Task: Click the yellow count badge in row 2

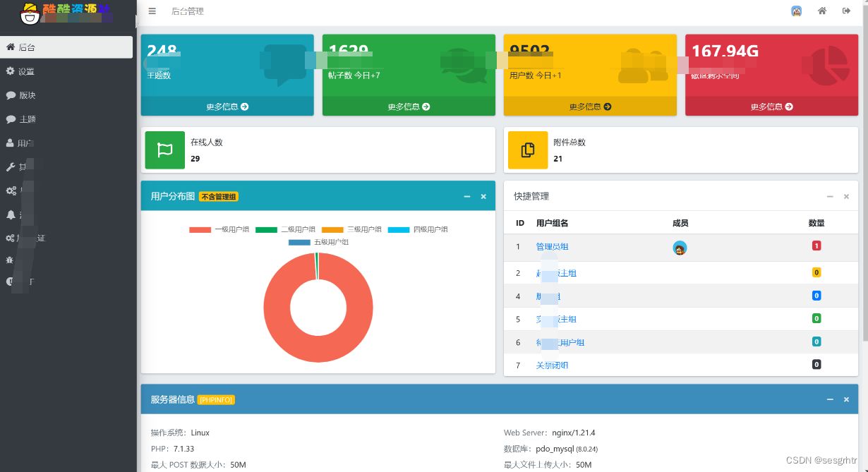Action: click(816, 272)
